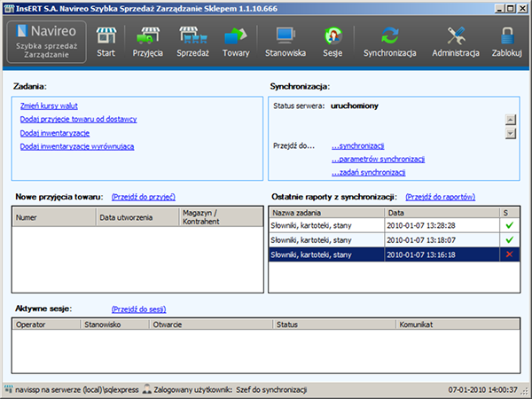The height and width of the screenshot is (399, 532).
Task: Select the Towary toolbar icon
Action: (236, 42)
